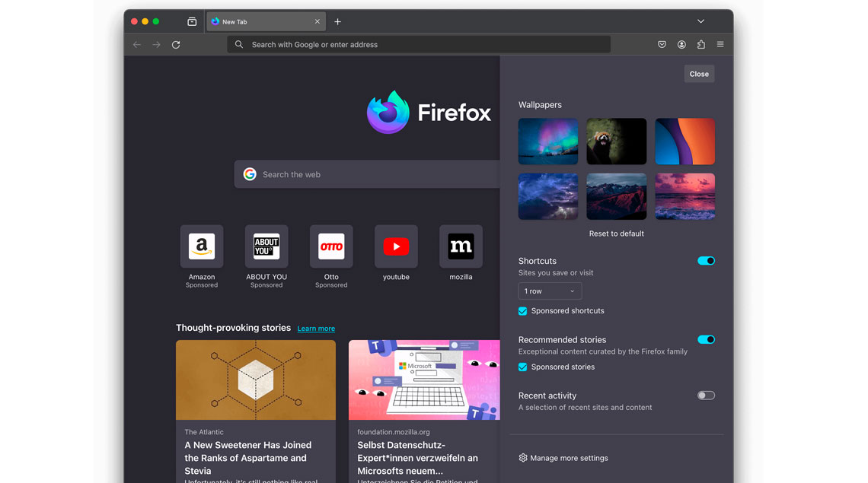
Task: Click the shield privacy icon in address bar
Action: tap(662, 44)
